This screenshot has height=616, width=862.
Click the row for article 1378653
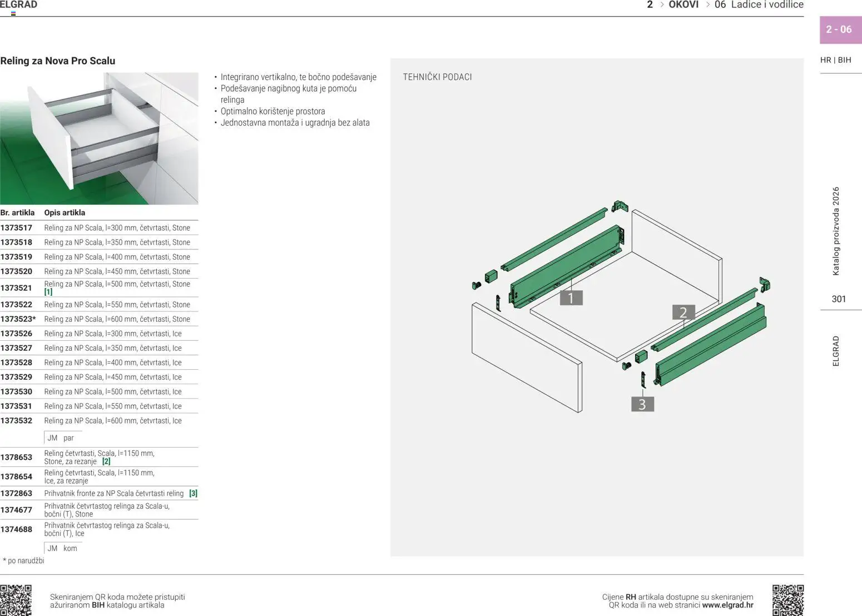(99, 458)
